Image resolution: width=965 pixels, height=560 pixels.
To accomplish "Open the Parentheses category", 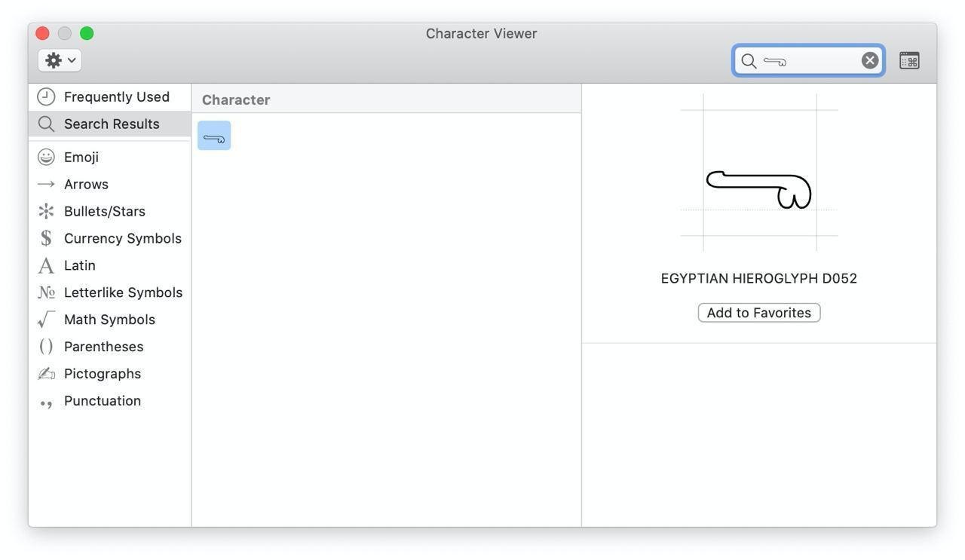I will 109,347.
